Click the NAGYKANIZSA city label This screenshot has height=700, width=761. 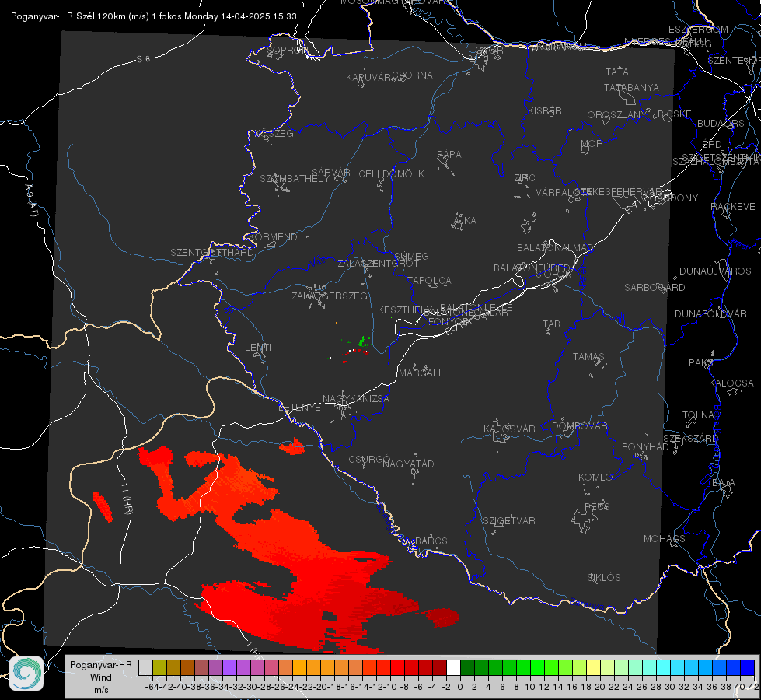[356, 399]
